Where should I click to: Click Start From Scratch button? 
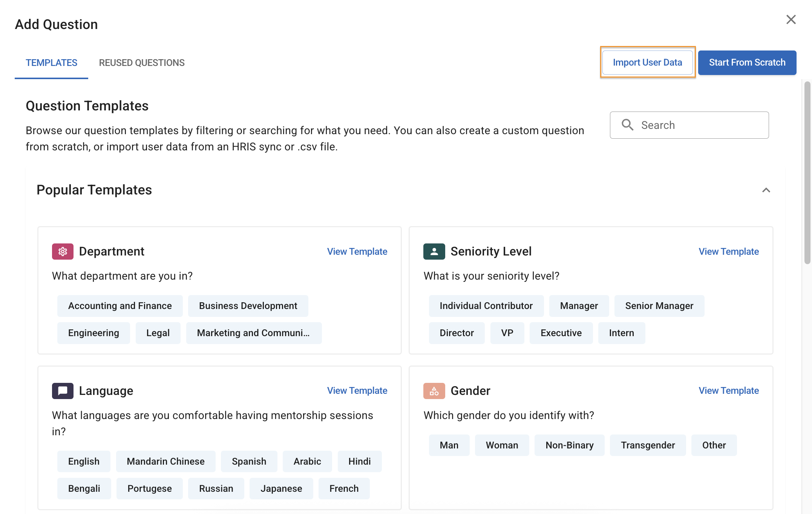coord(747,63)
